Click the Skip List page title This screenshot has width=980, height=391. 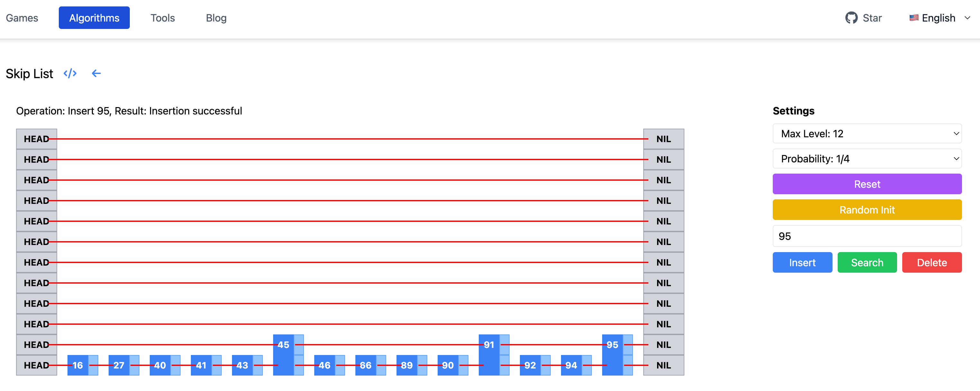[29, 74]
